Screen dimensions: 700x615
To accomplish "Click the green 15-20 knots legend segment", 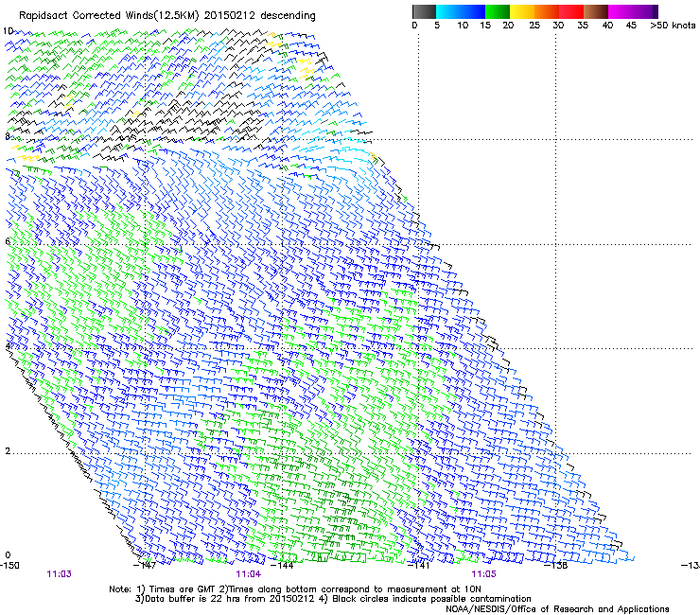I will click(498, 11).
